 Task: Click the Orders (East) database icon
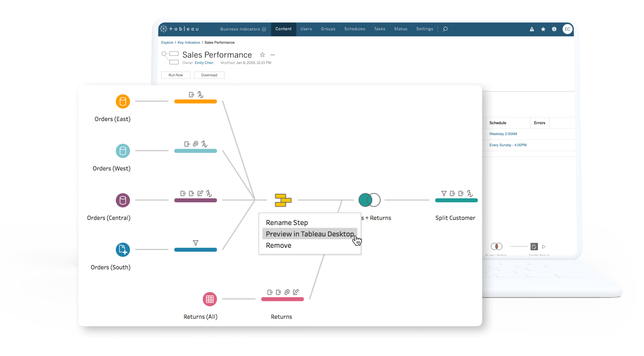coord(122,101)
